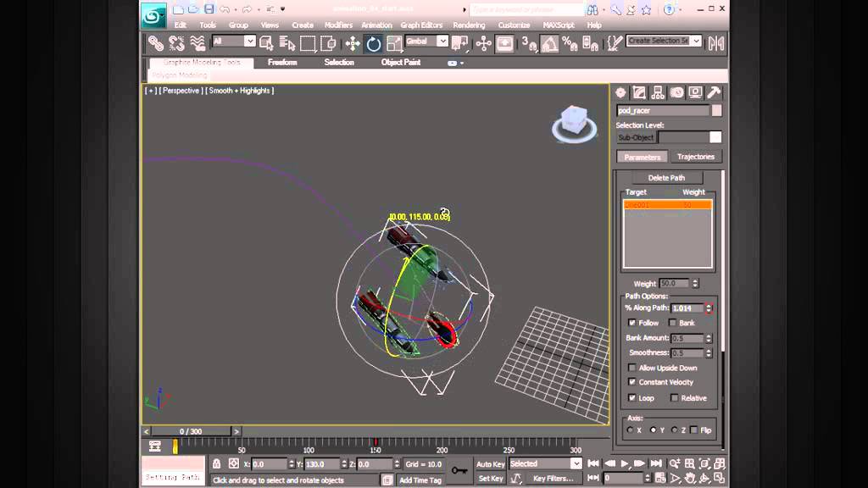Toggle the Selection Lock padlock icon
Image resolution: width=868 pixels, height=488 pixels.
click(216, 463)
